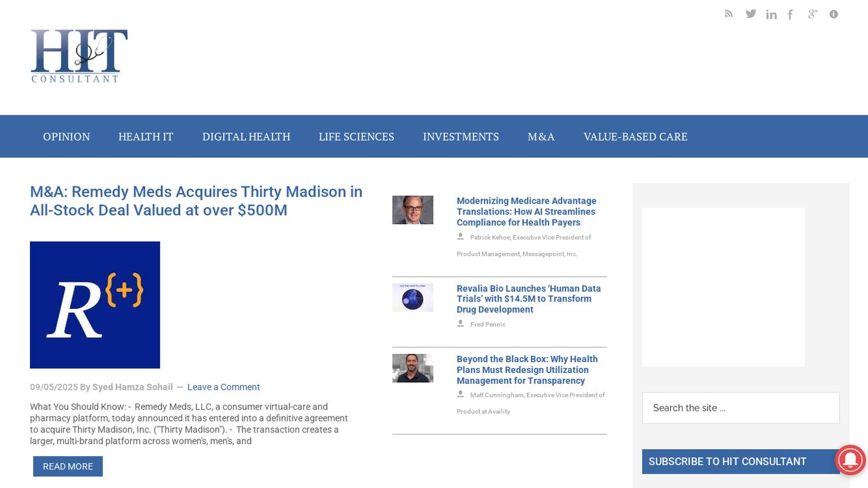
Task: Click Patrick Kehoe's headshot thumbnail
Action: 413,210
